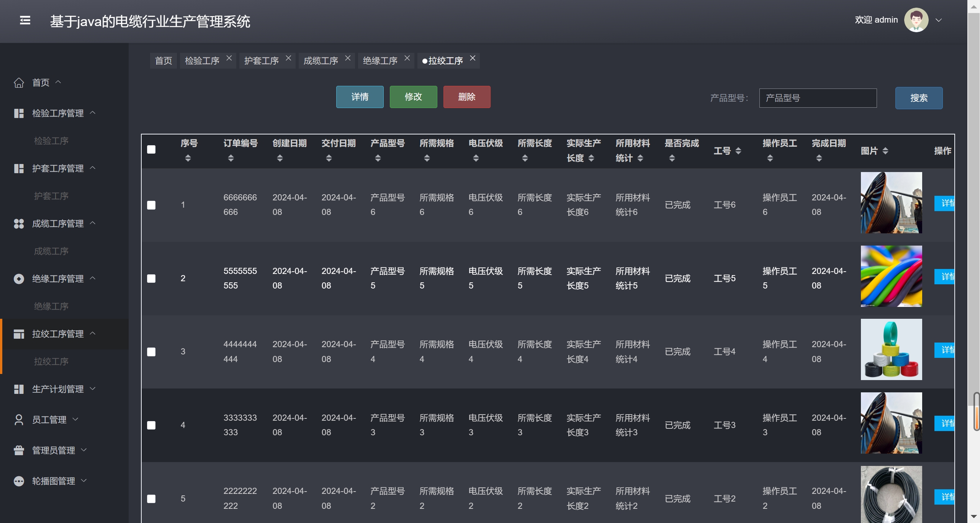This screenshot has width=980, height=523.
Task: Click the 检验工序管理 sidebar icon
Action: [x=19, y=113]
